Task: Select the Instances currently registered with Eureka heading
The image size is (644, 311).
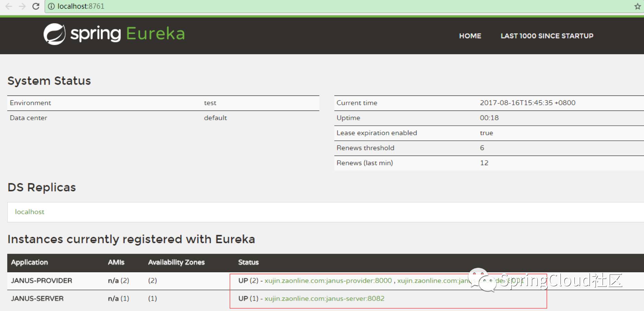Action: point(131,239)
